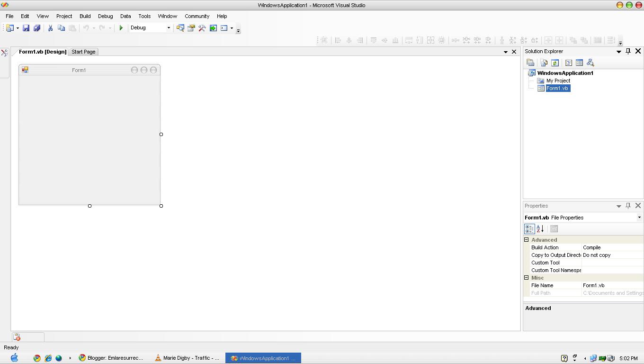The height and width of the screenshot is (364, 644).
Task: Toggle Categorized view in Properties panel
Action: click(529, 229)
